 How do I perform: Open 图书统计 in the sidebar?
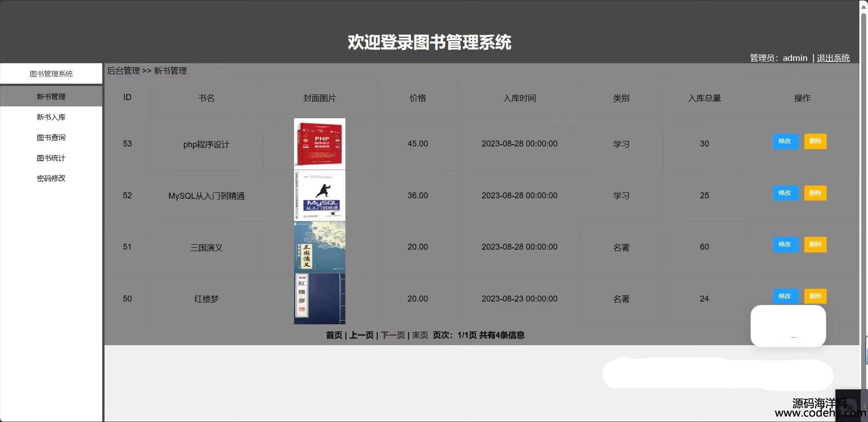tap(51, 158)
